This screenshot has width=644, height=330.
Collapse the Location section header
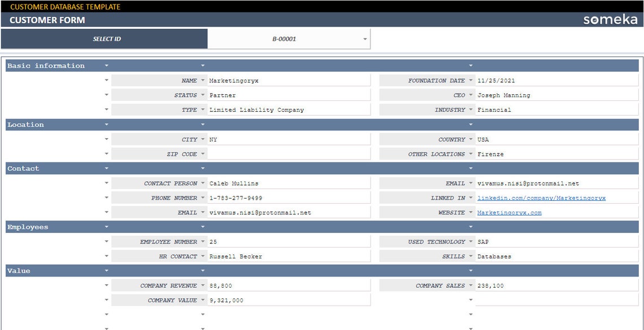[x=106, y=125]
